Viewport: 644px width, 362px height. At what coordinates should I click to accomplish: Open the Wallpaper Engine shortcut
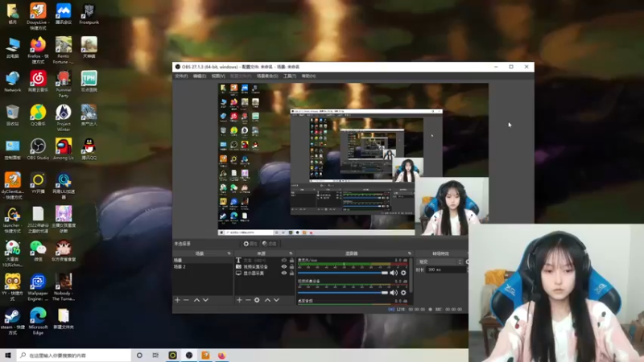[x=38, y=287]
